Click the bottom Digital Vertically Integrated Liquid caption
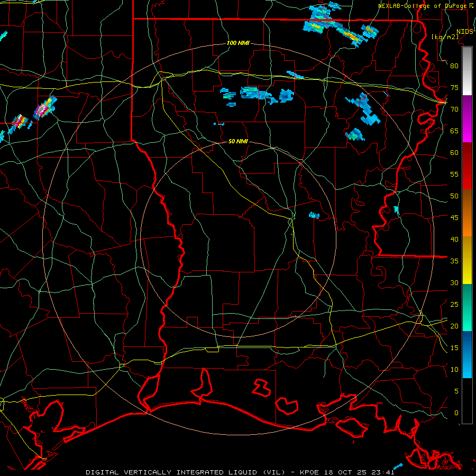Screen dimensions: 476x476 [x=240, y=472]
